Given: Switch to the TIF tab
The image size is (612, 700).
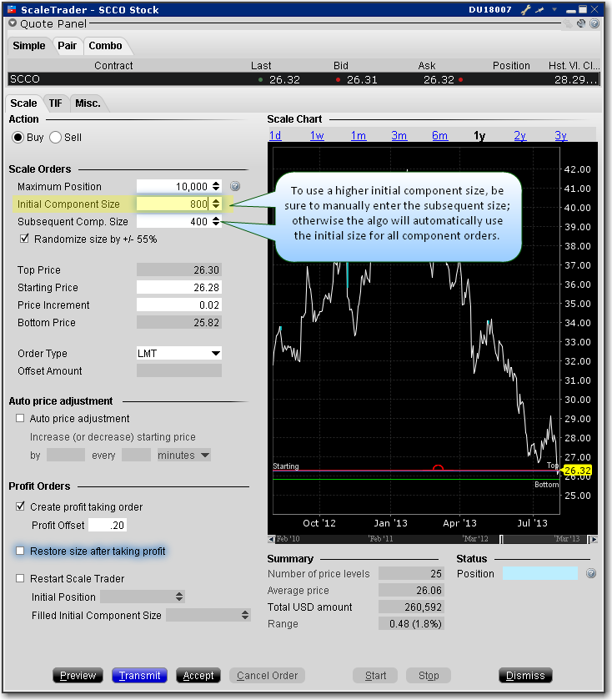Looking at the screenshot, I should coord(55,103).
